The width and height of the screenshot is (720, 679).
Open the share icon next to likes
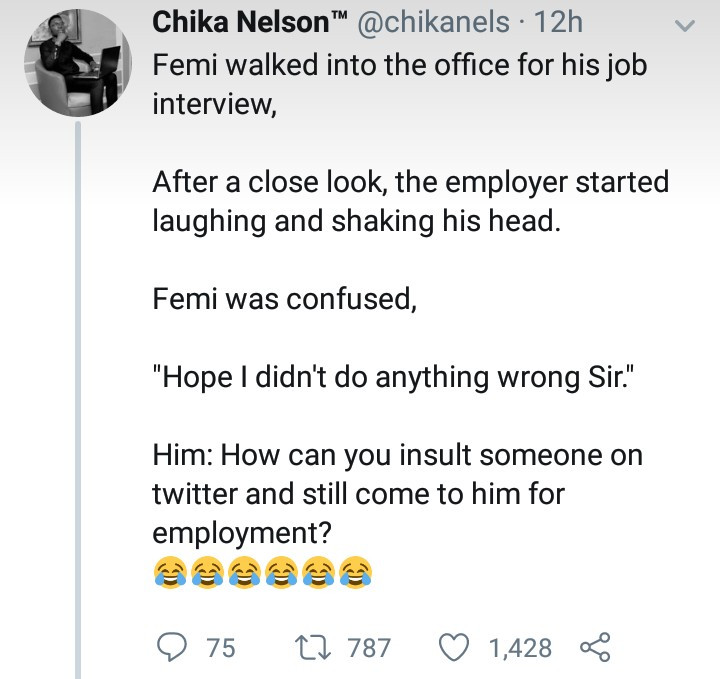(x=594, y=647)
